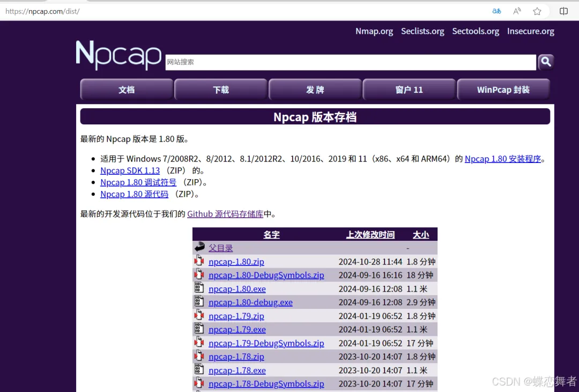Visit the Insecure.org link
Viewport: 579px width, 392px height.
pos(530,32)
